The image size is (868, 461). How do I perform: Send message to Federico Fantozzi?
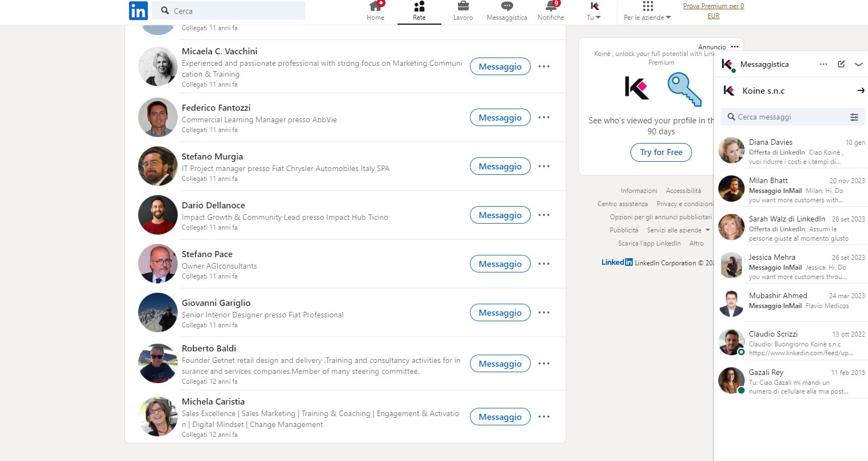pyautogui.click(x=500, y=117)
